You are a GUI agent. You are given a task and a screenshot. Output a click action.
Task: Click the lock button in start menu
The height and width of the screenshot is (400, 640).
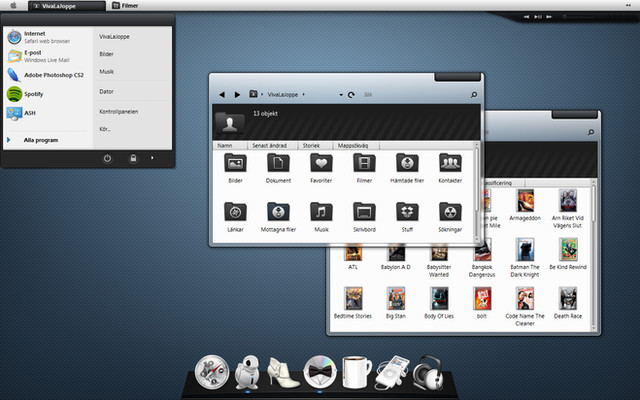[x=133, y=158]
